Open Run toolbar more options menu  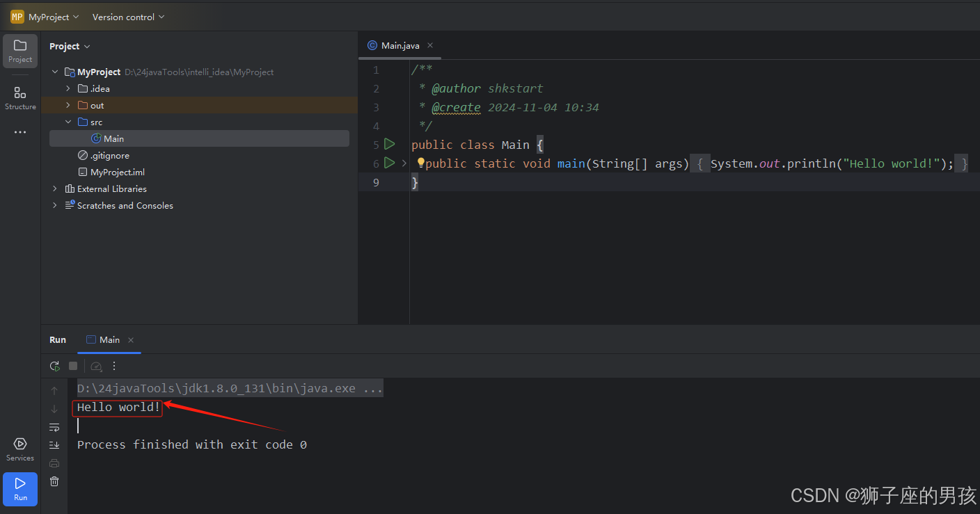114,366
